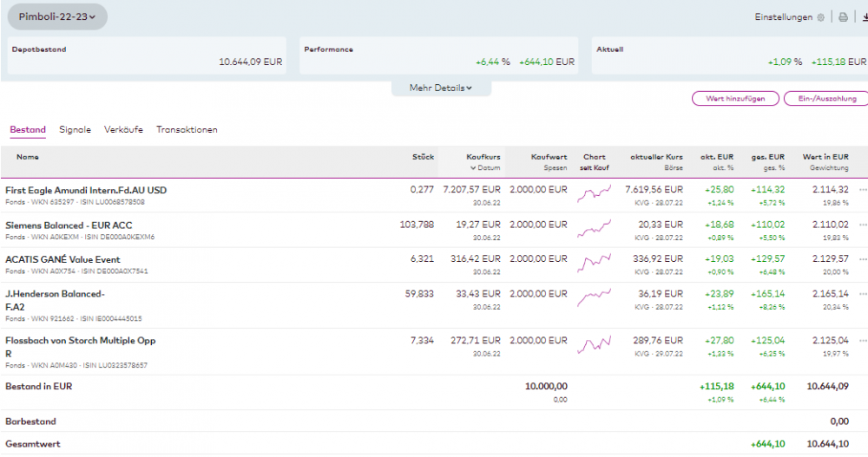Image resolution: width=868 pixels, height=457 pixels.
Task: Click the download icon
Action: [863, 17]
